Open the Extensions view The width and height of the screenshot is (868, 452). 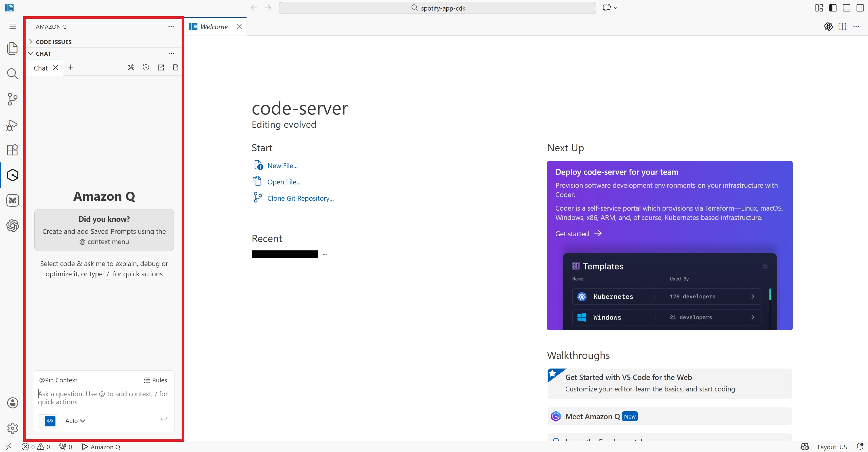(12, 150)
